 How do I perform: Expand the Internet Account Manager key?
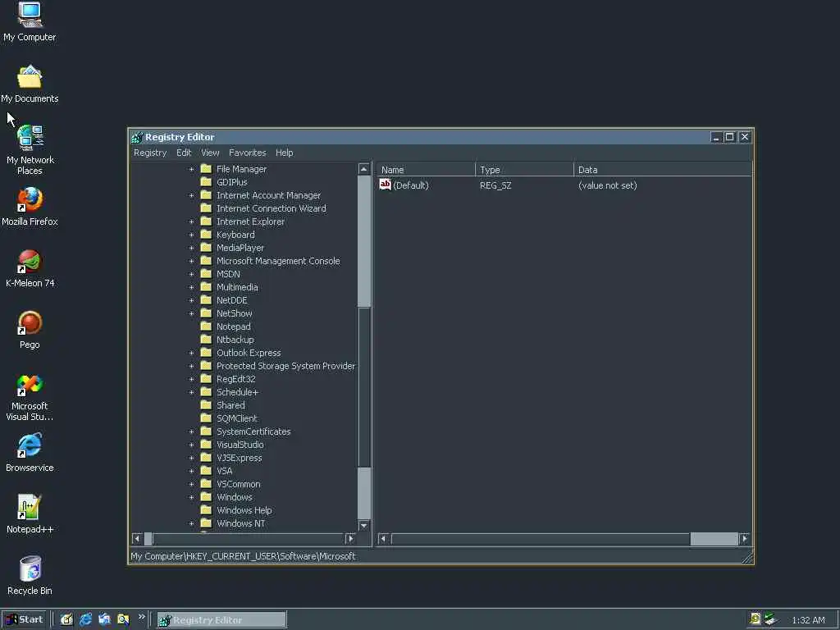[x=191, y=195]
